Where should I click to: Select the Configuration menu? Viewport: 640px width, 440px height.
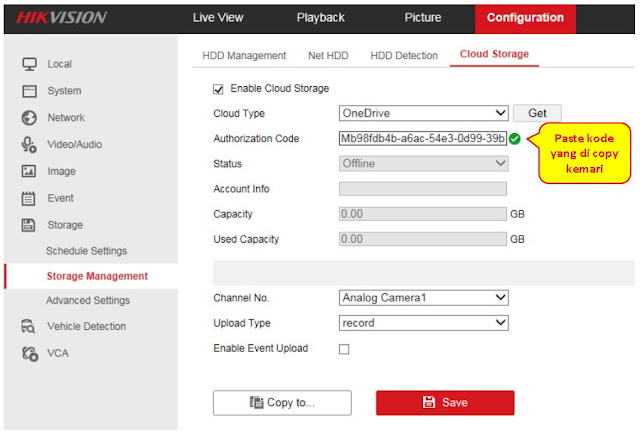coord(525,19)
